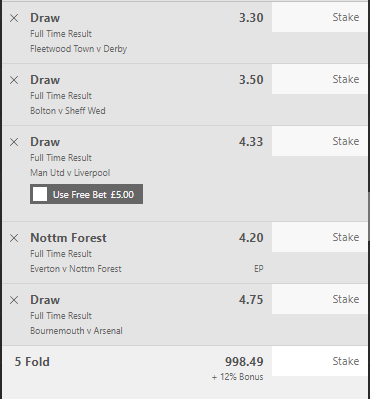Click the + 12% Bonus text
Image resolution: width=370 pixels, height=399 pixels.
click(238, 377)
